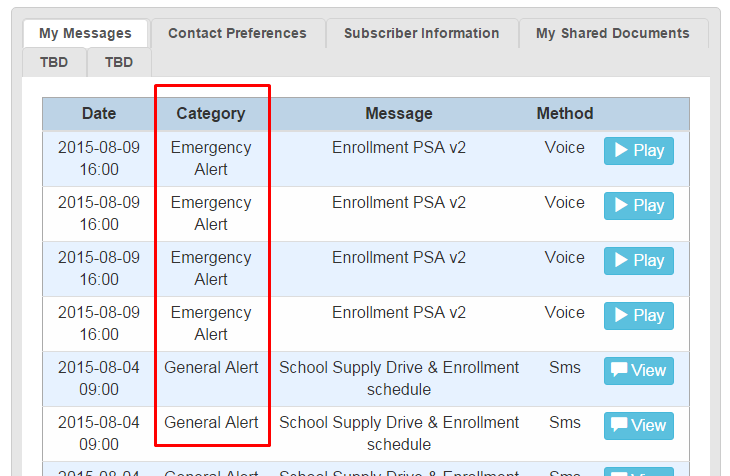Select the first TBD tab

(54, 62)
